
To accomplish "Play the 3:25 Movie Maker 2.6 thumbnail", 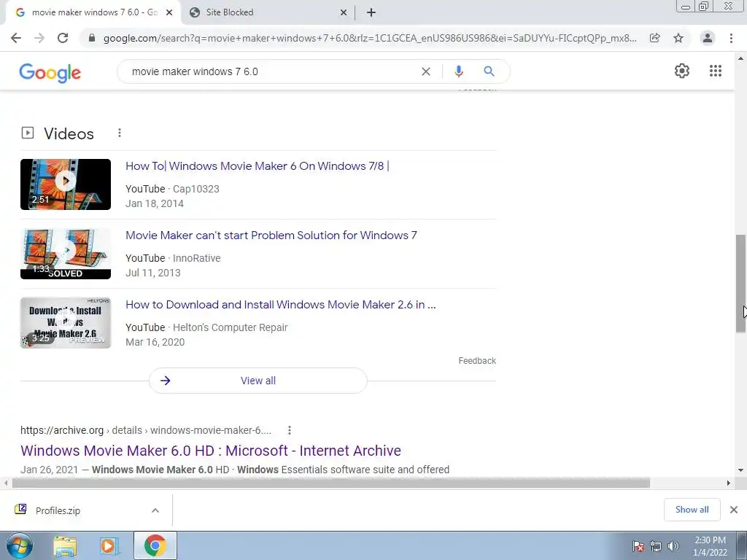I will [x=66, y=323].
